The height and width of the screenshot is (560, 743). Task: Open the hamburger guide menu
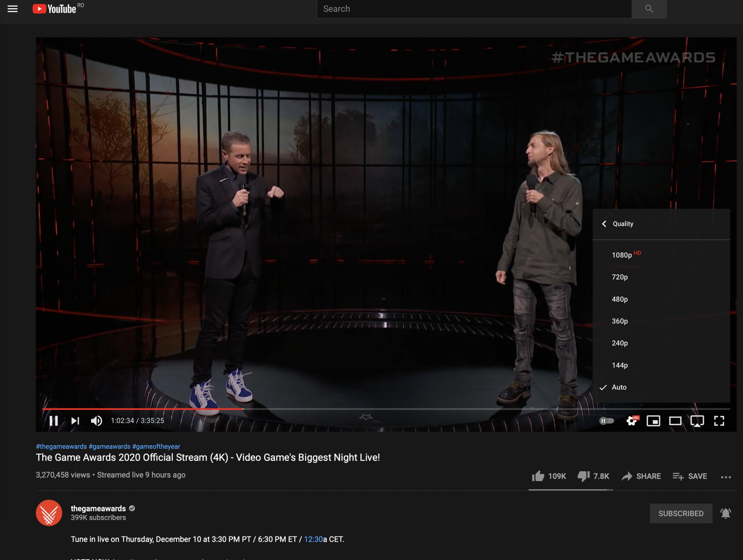[x=13, y=9]
